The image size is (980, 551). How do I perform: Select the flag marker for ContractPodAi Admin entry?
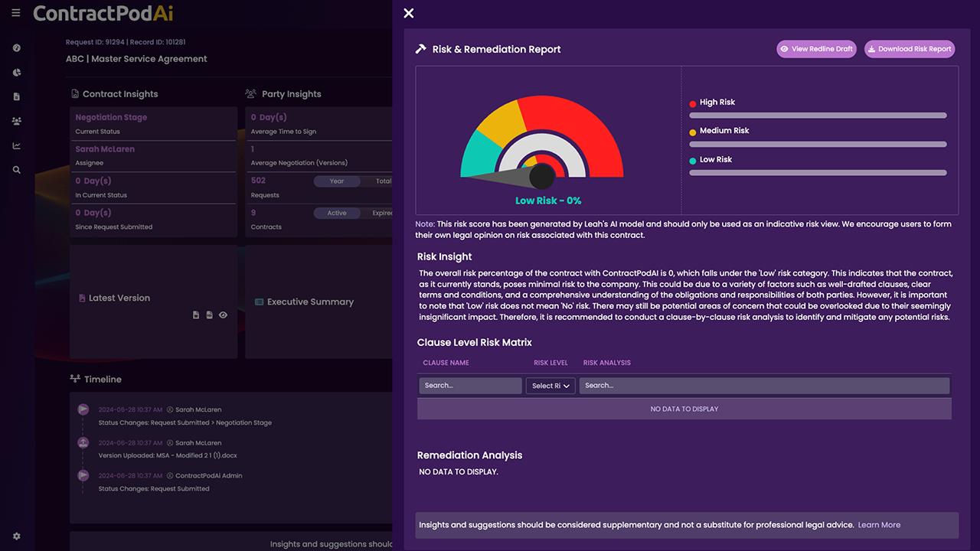click(83, 476)
